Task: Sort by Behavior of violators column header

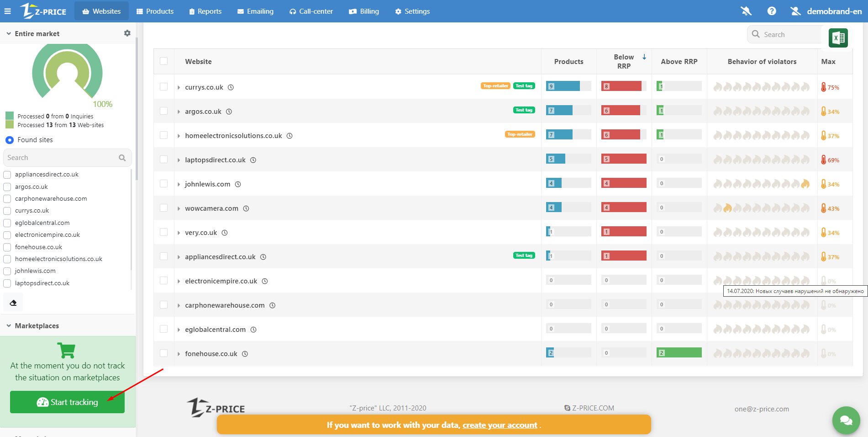Action: (762, 61)
